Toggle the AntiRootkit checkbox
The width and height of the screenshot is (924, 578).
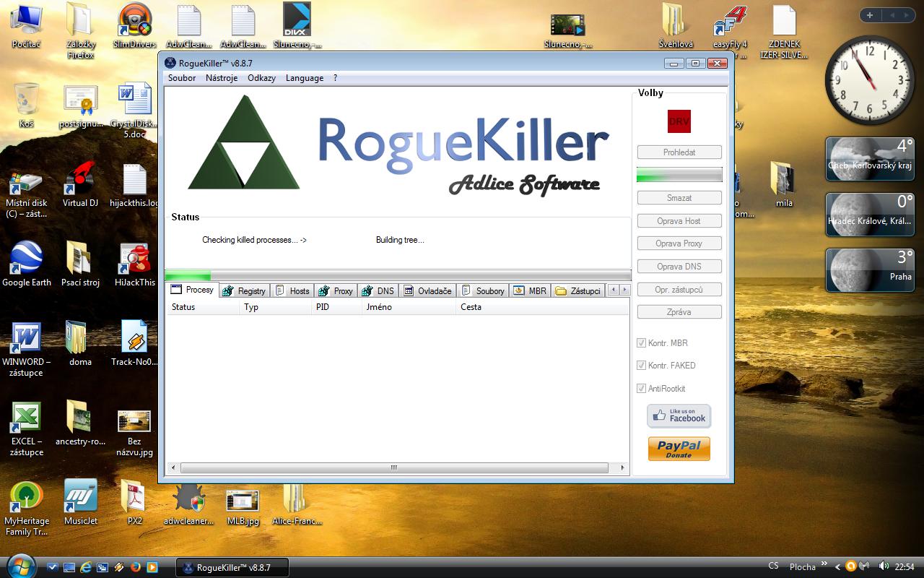point(641,388)
